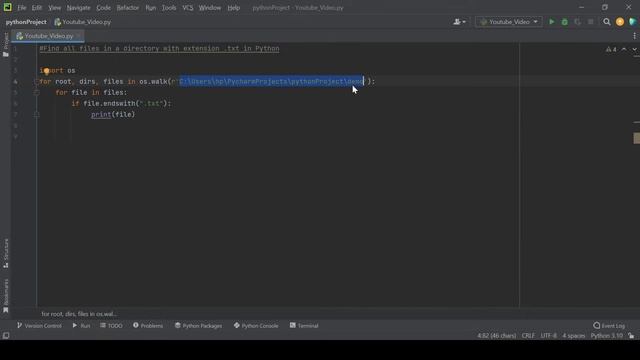Image resolution: width=640 pixels, height=360 pixels.
Task: Open the File menu
Action: point(22,8)
